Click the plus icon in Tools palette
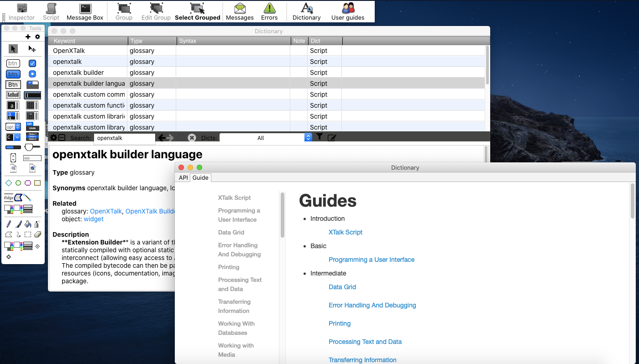The width and height of the screenshot is (639, 364). (x=28, y=37)
